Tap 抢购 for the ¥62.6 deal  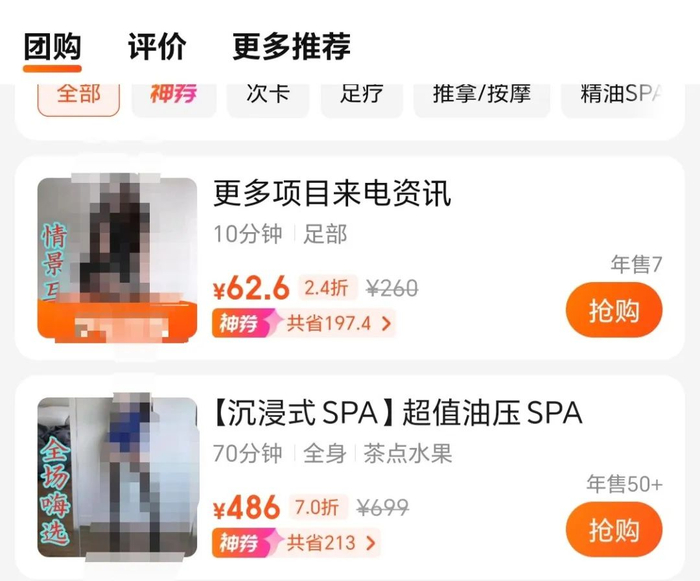click(614, 310)
